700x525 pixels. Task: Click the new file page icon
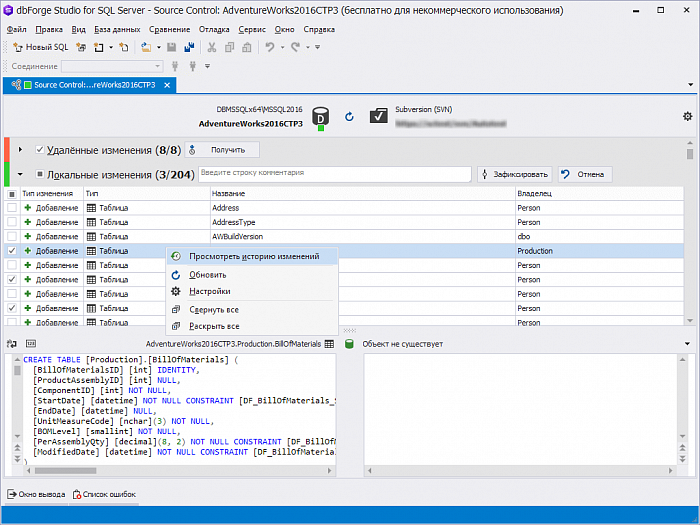coord(124,47)
